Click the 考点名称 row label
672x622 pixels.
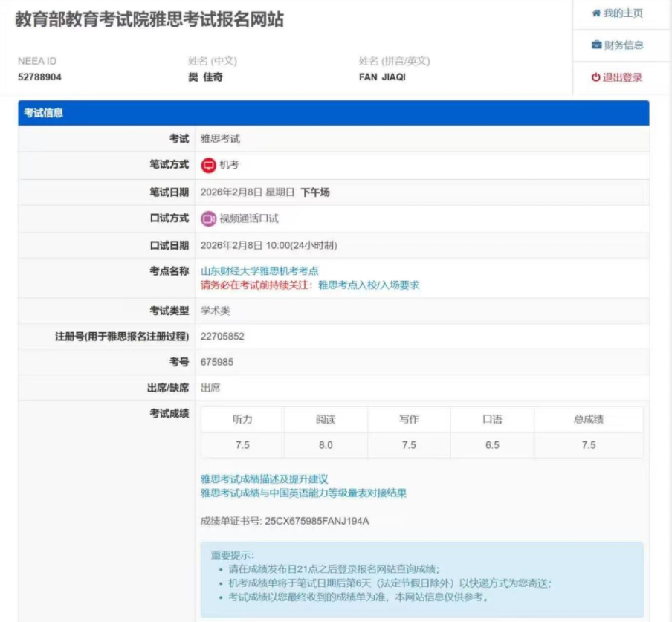tap(169, 271)
